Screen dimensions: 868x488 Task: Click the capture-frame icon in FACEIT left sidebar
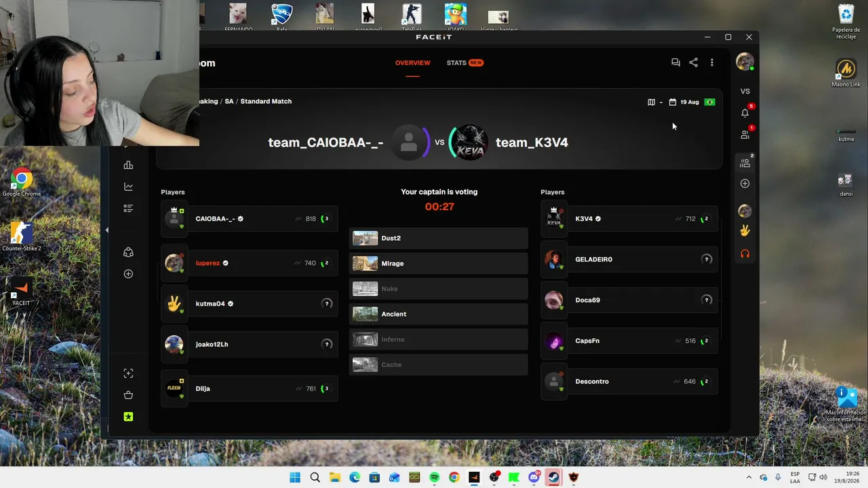point(128,373)
